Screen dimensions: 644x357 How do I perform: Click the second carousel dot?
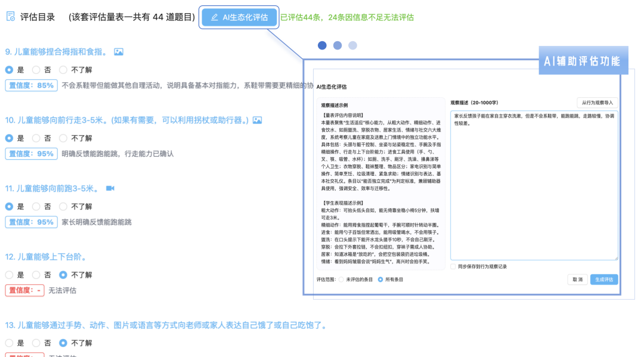(337, 45)
